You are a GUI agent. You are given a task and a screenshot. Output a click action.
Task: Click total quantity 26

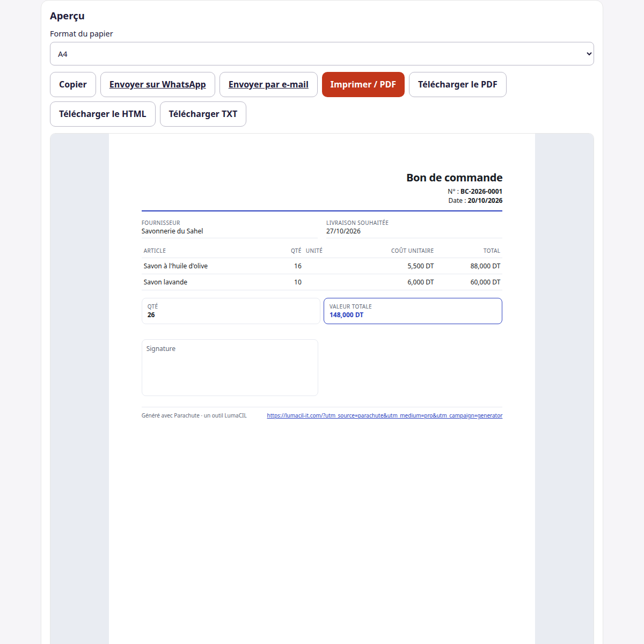point(151,315)
